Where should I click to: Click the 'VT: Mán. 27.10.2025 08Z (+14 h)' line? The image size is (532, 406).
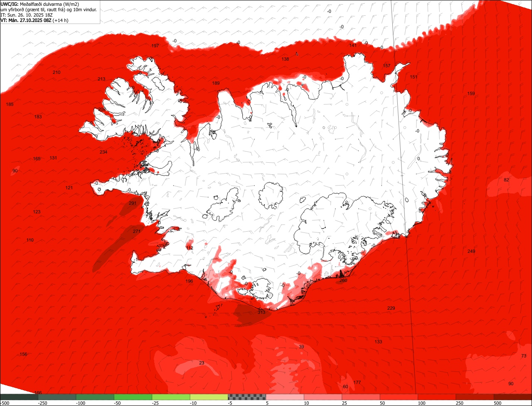[34, 20]
